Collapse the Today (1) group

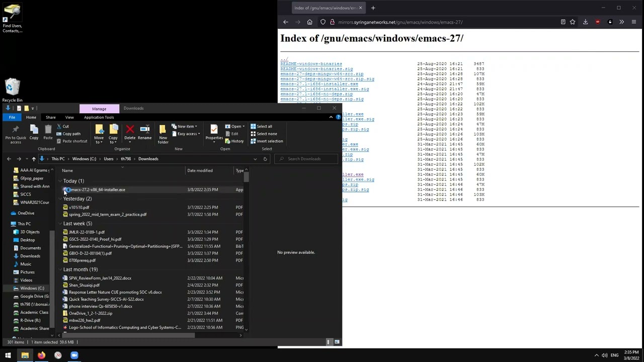60,181
